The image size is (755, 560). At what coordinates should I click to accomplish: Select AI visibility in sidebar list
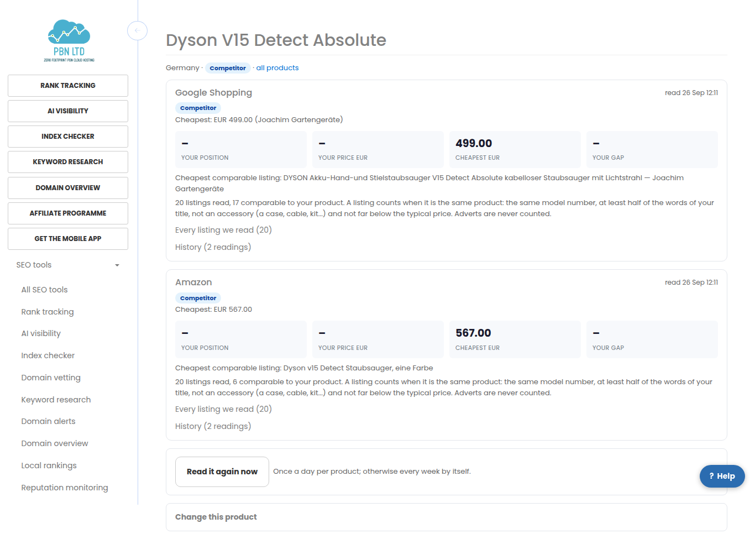[x=41, y=333]
